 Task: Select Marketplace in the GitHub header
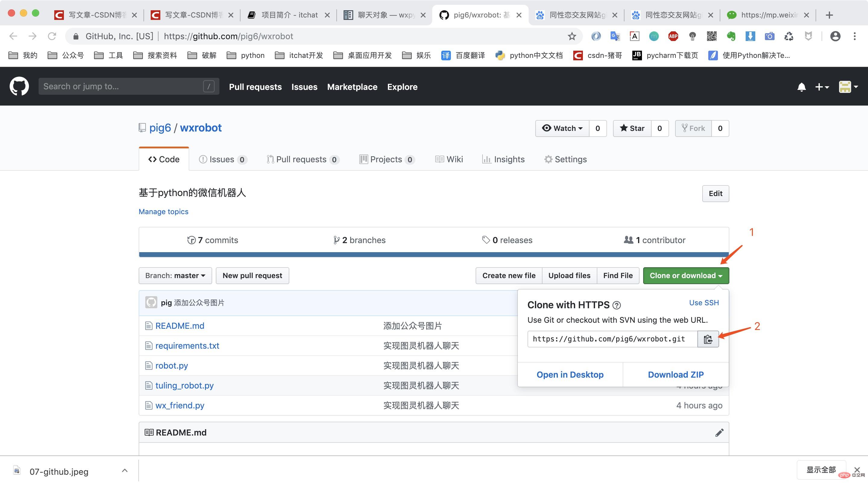(352, 87)
